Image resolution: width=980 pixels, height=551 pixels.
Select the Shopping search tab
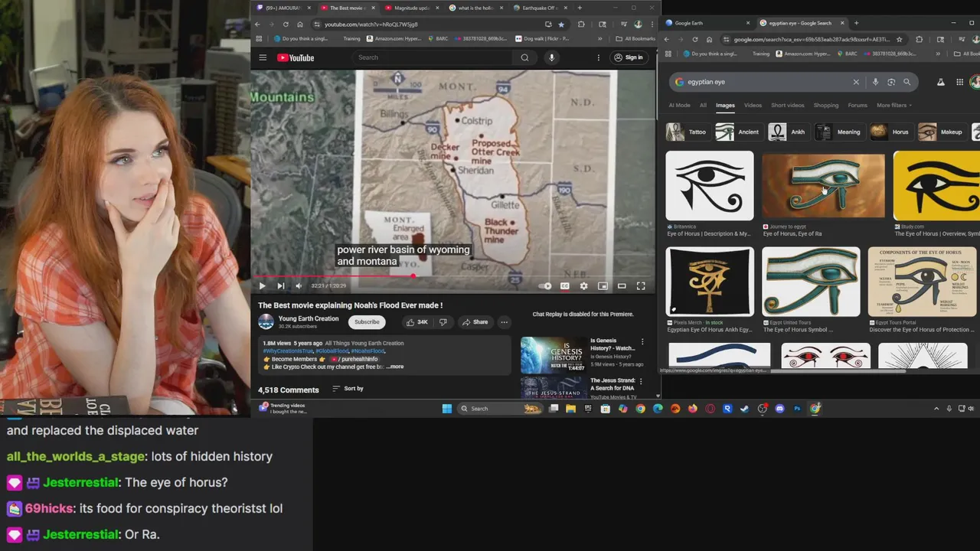pos(825,106)
